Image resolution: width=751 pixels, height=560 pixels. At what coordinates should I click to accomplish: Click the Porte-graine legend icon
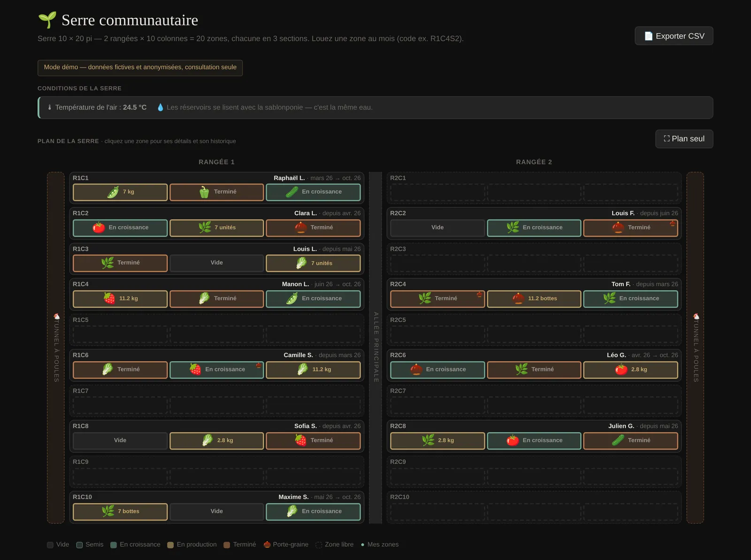coord(267,545)
